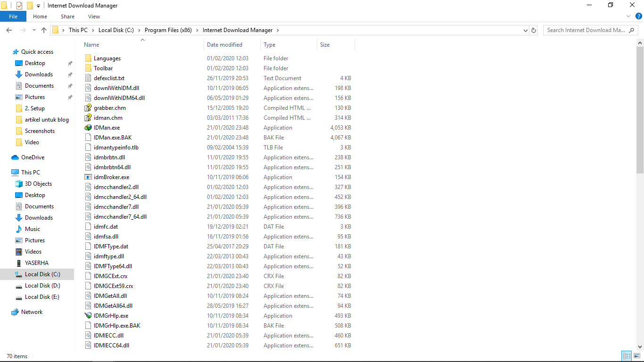The image size is (644, 362).
Task: Click the YASERHA device icon
Action: point(19,263)
